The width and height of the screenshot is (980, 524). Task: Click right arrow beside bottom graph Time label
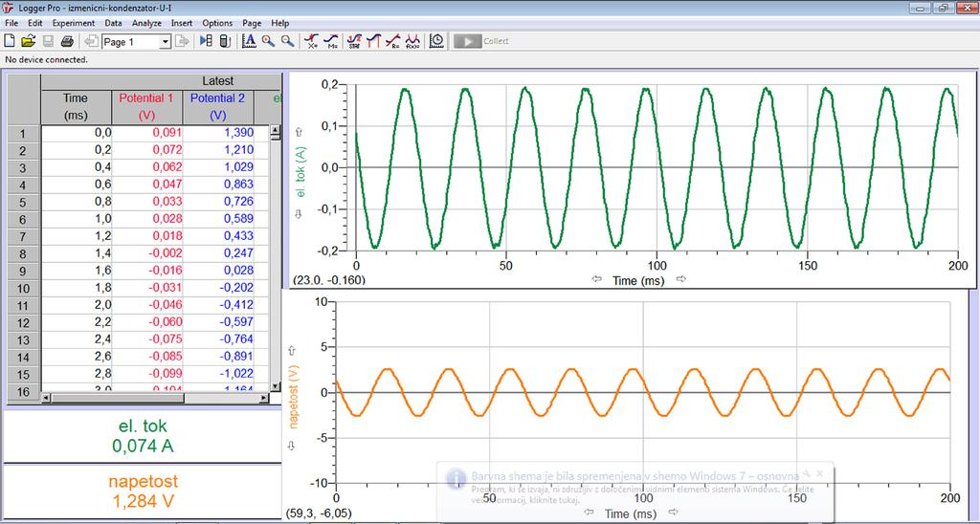673,513
